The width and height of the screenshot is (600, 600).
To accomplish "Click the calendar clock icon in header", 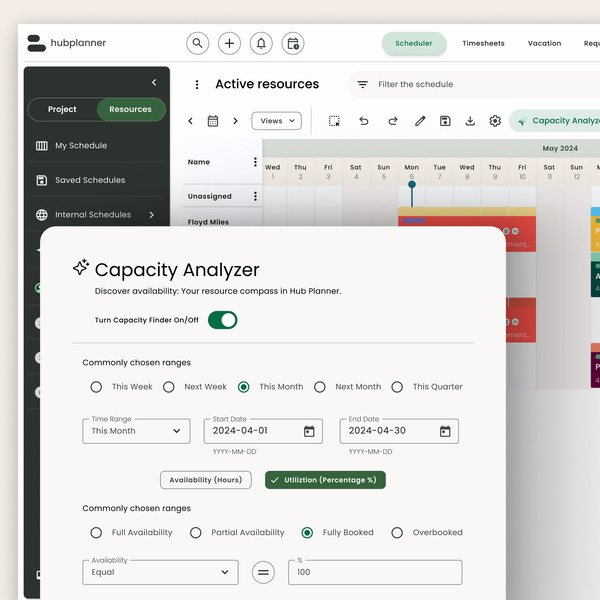I will point(293,43).
